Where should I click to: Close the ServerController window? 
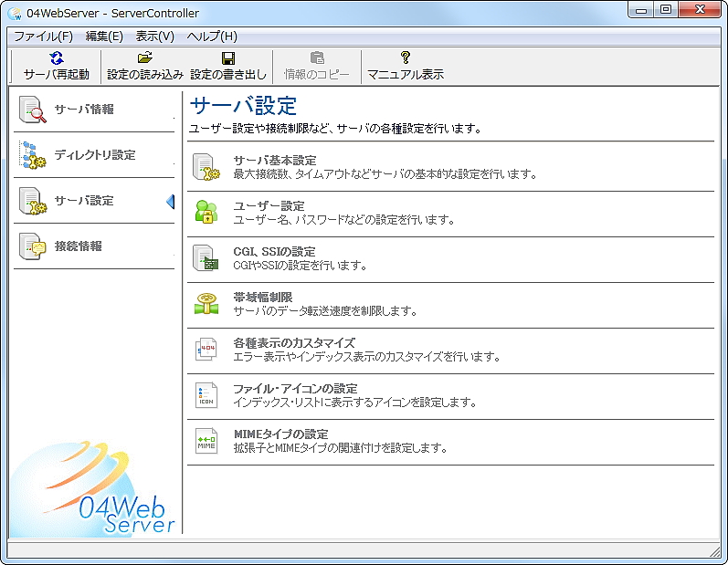(x=700, y=10)
